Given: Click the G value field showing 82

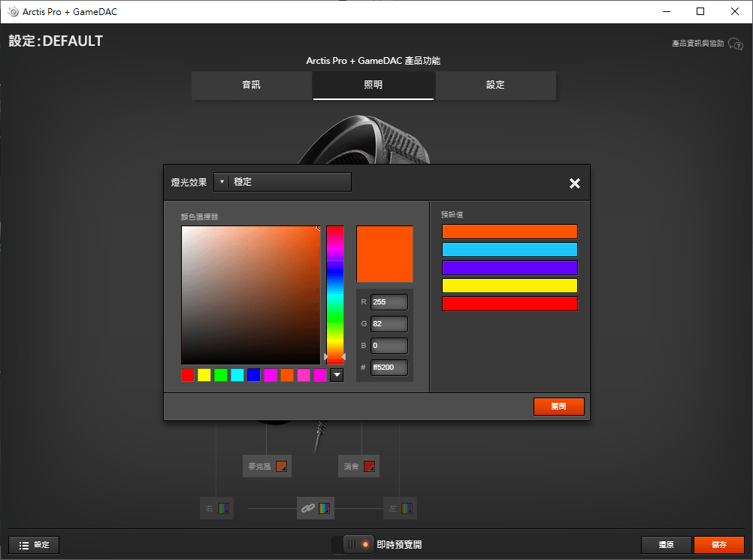Looking at the screenshot, I should click(389, 324).
